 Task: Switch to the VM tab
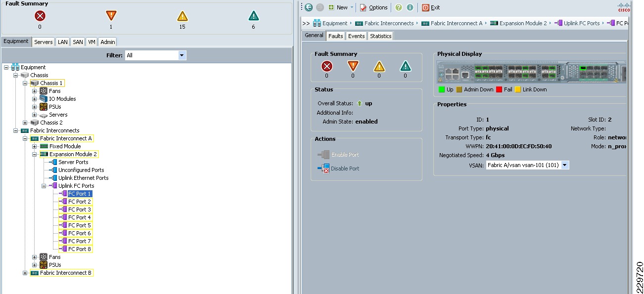pos(92,42)
